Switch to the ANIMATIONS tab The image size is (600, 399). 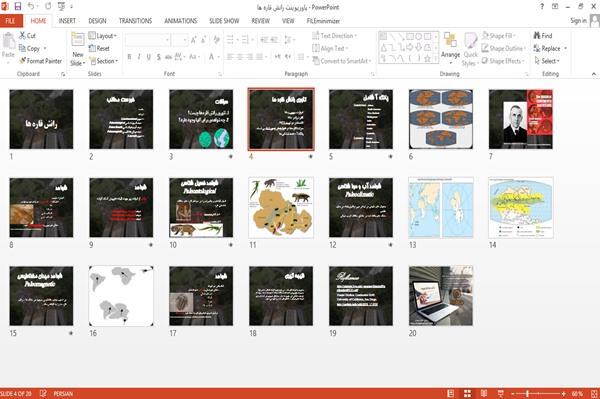point(181,21)
